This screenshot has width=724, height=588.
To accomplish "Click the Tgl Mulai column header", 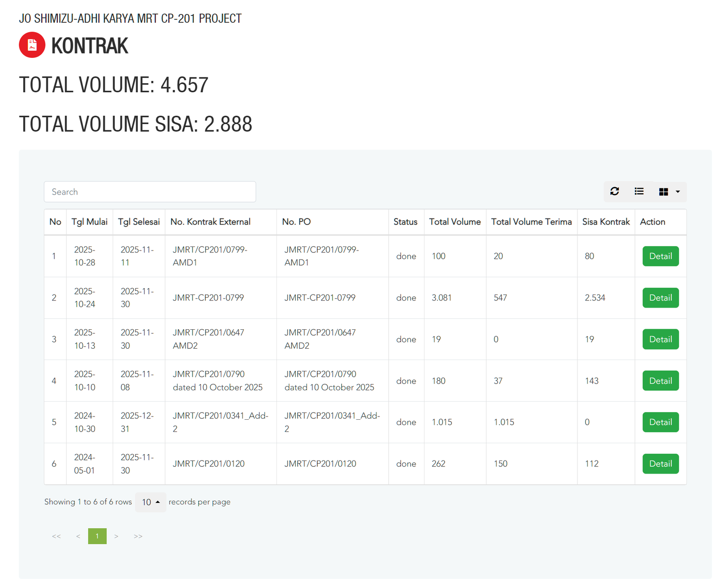I will pos(89,222).
